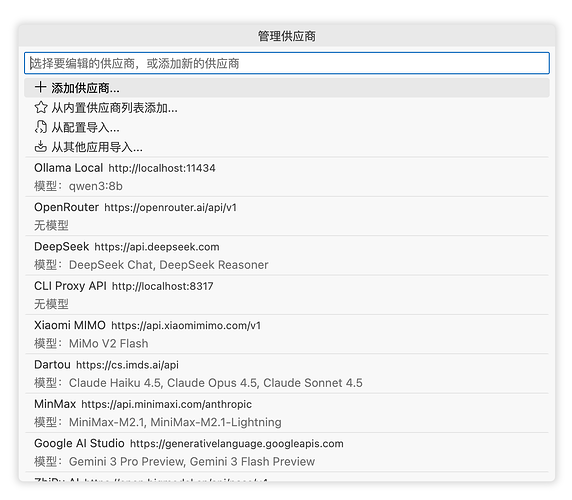Click the file icon for 从配置导入
The width and height of the screenshot is (572, 500).
(40, 127)
